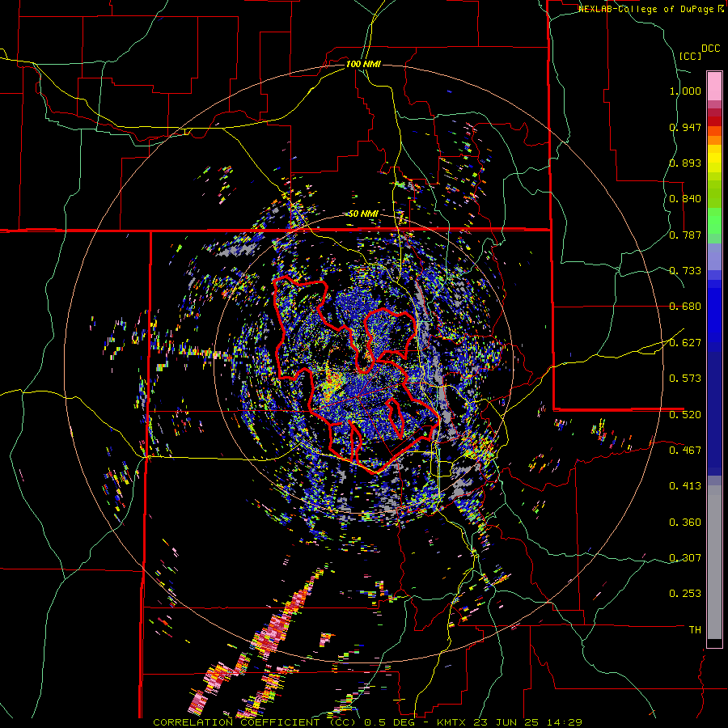Screen dimensions: 728x728
Task: Click the 100 NMI range ring label
Action: 363,64
